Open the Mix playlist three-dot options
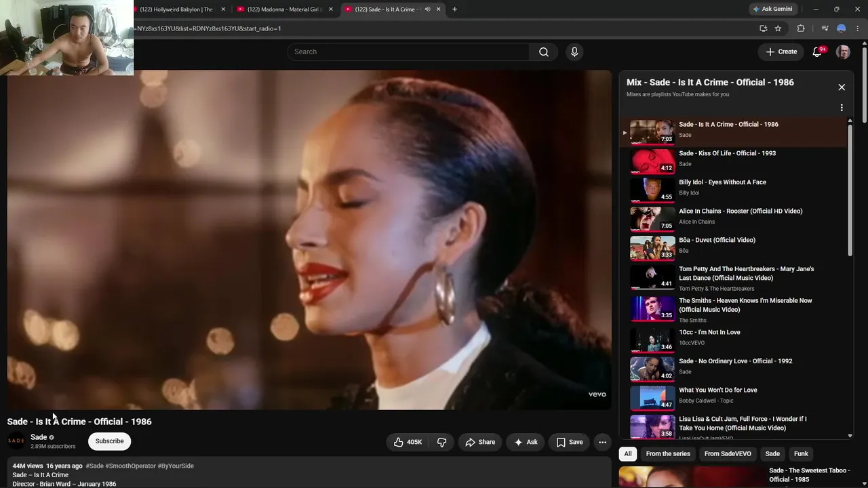 [x=842, y=108]
